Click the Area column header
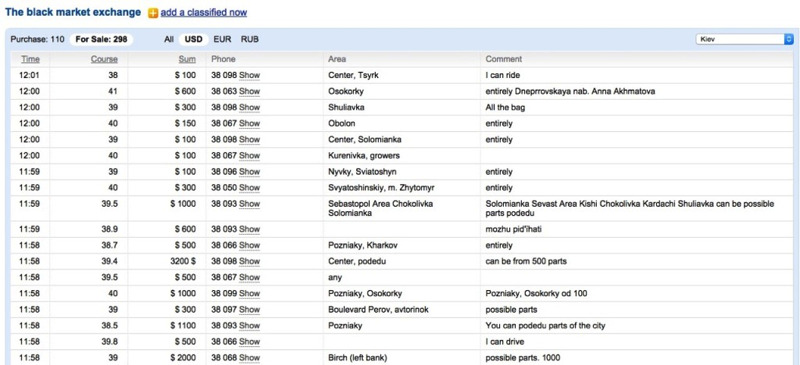The width and height of the screenshot is (800, 365). tap(337, 59)
